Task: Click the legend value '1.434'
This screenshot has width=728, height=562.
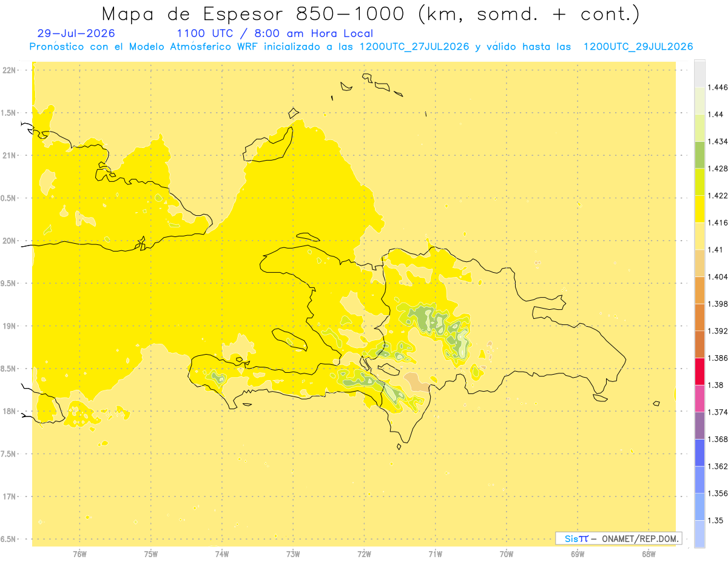Action: click(718, 141)
